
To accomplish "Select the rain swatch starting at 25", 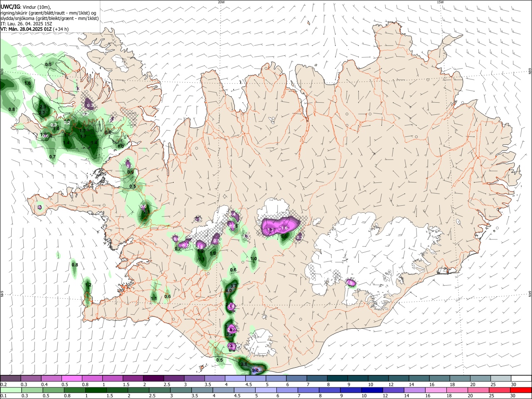I will click(x=500, y=390).
